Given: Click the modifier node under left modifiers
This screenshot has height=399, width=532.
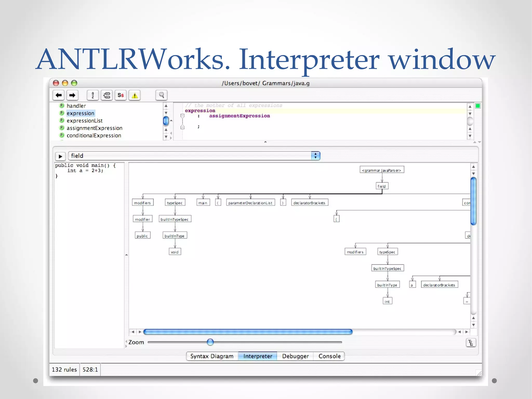Looking at the screenshot, I should 143,219.
